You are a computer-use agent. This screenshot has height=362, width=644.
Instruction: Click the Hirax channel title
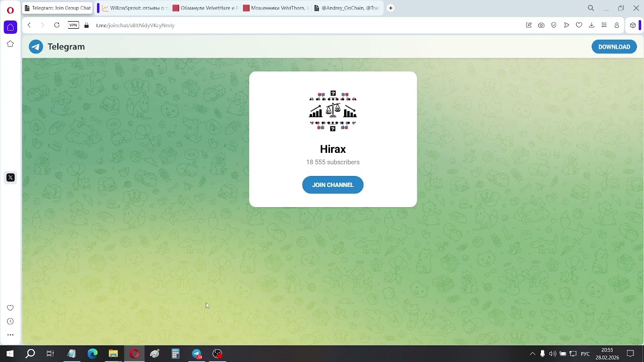333,149
